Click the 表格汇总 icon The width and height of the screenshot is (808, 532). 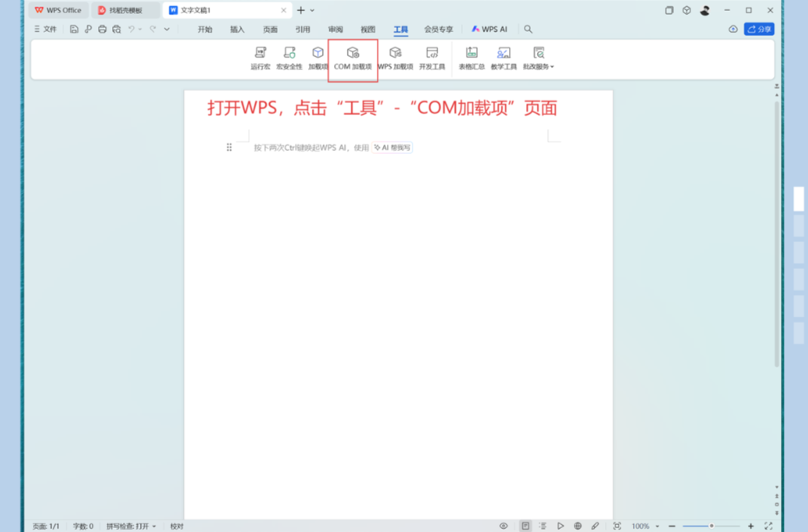472,53
